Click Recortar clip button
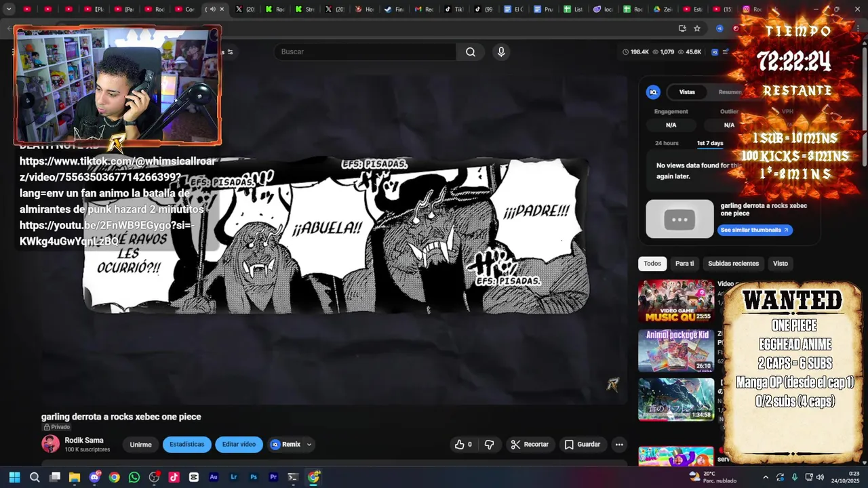Screen dimensions: 868x488 [530, 445]
